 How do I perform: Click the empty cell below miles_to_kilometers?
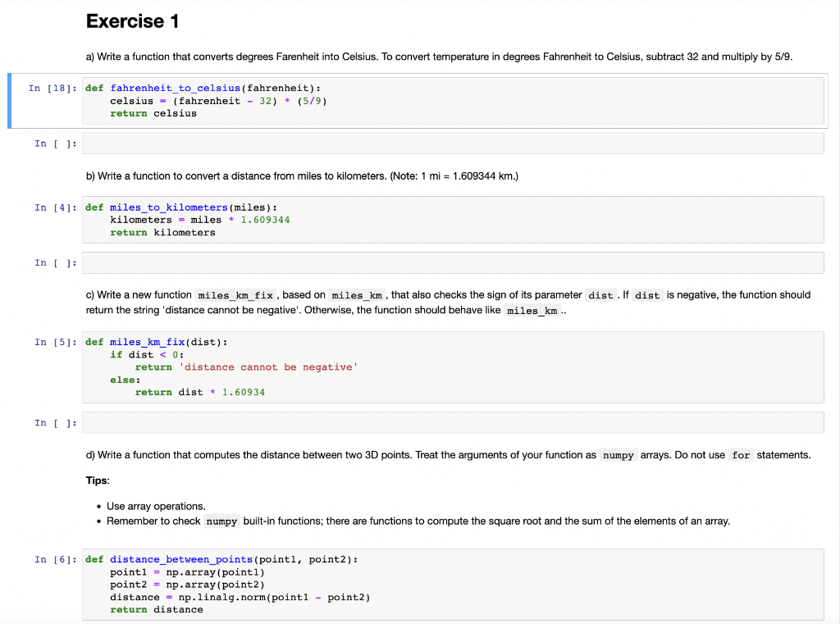click(x=328, y=262)
